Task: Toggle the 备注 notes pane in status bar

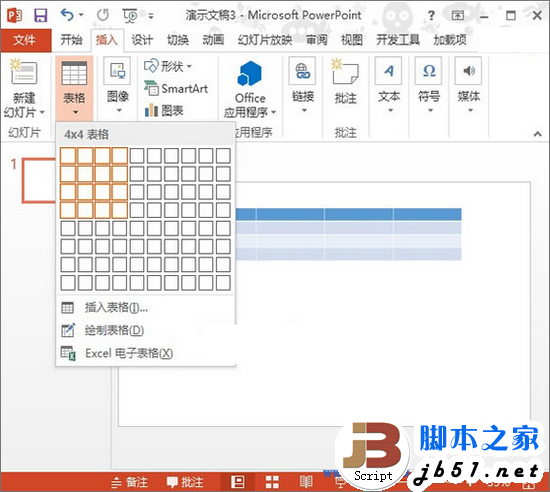Action: (x=129, y=482)
